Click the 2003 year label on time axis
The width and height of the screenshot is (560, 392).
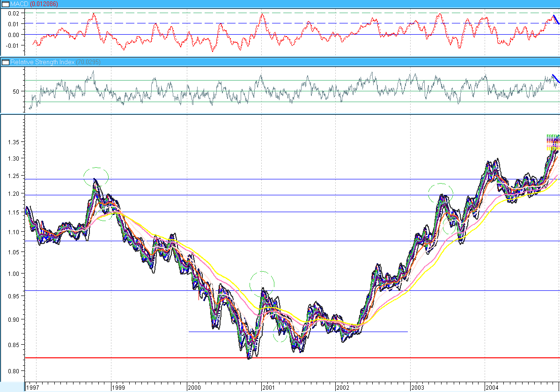[418, 387]
